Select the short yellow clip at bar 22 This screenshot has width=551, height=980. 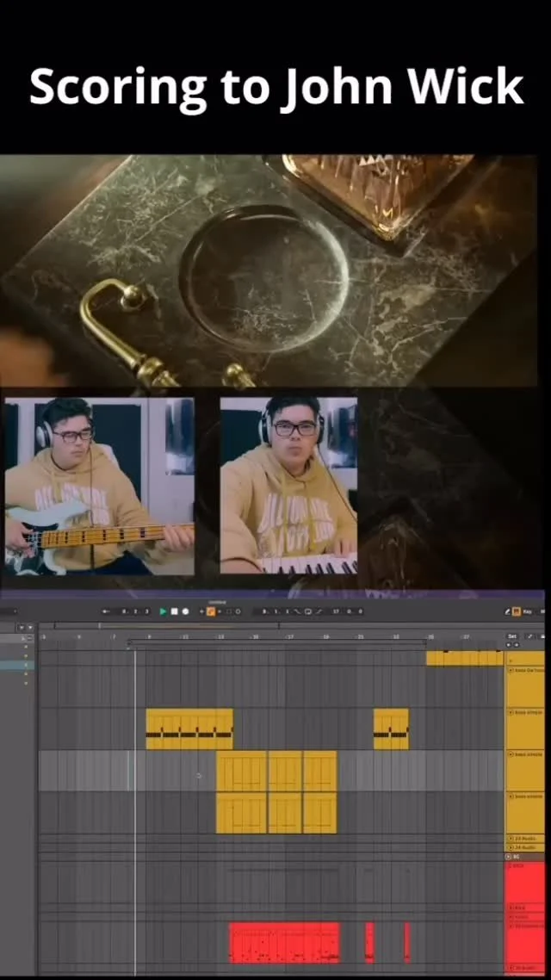point(391,729)
